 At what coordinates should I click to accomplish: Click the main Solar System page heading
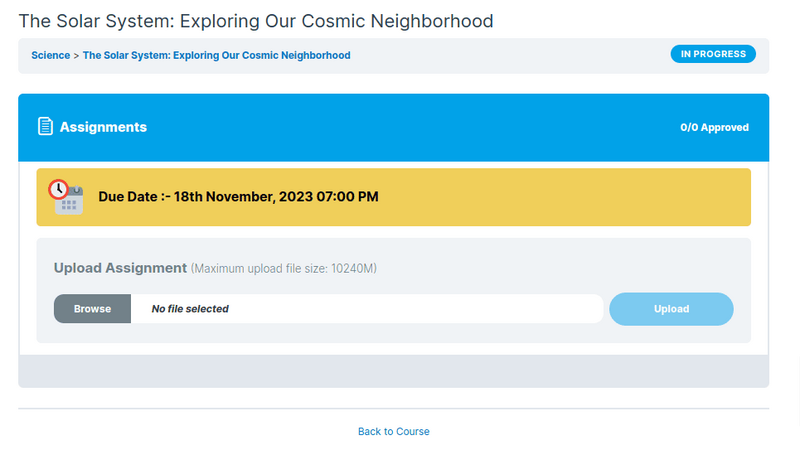point(256,21)
